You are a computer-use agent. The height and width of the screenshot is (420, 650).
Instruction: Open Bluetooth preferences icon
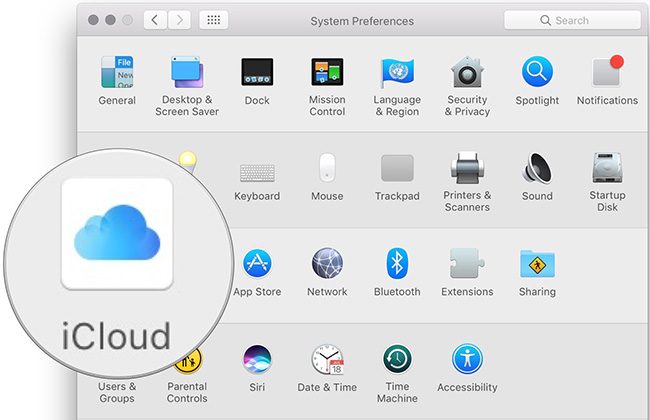point(397,263)
